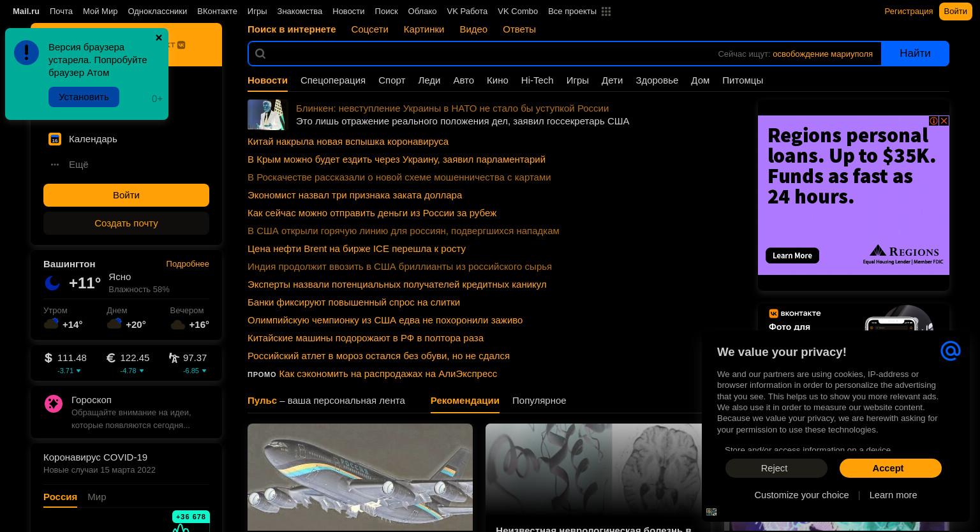980x532 pixels.
Task: Click the VKontakte logo in promo
Action: coord(795,313)
